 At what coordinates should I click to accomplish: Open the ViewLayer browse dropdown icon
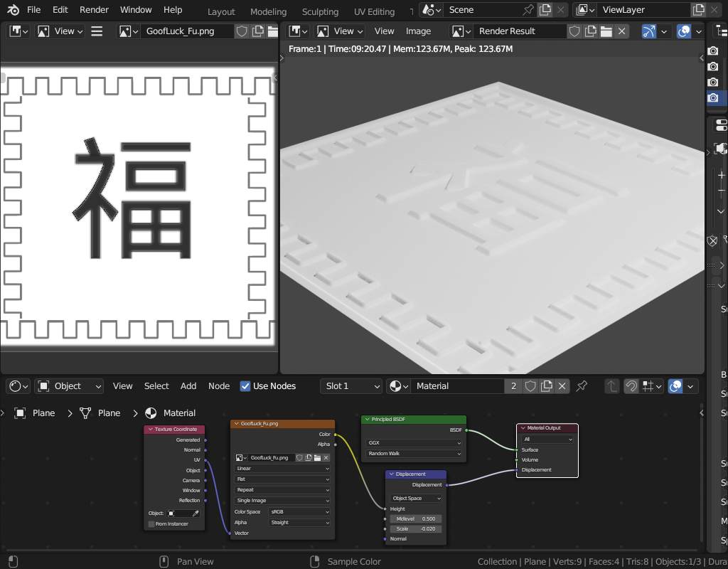click(585, 10)
